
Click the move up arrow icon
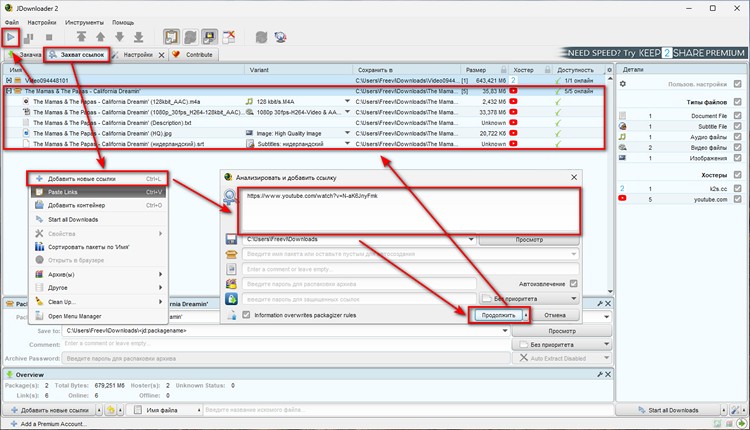100,37
